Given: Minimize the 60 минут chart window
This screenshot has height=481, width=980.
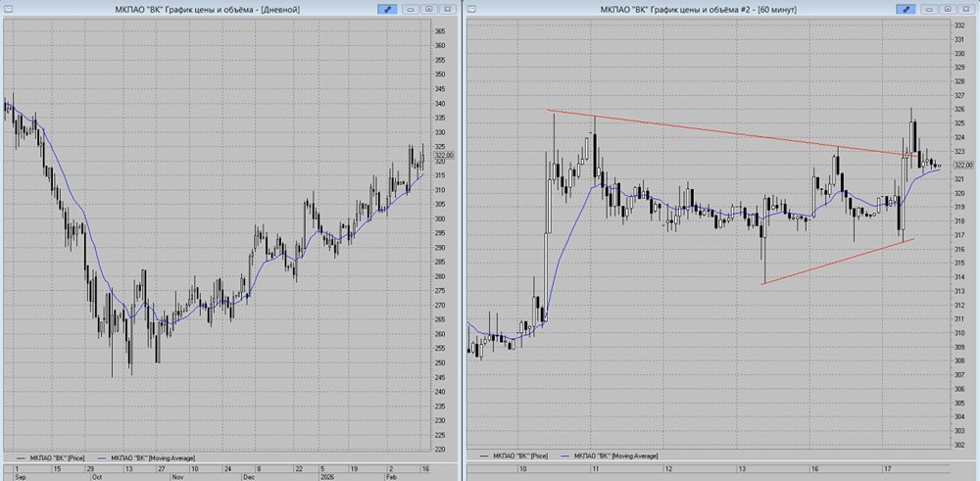Looking at the screenshot, I should coord(929,10).
